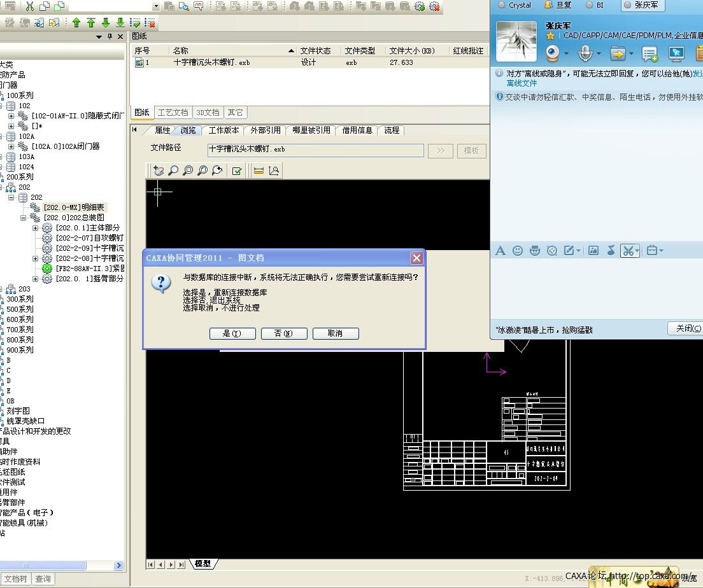This screenshot has height=588, width=703.
Task: Click 取消 button in the dialog
Action: [x=336, y=333]
